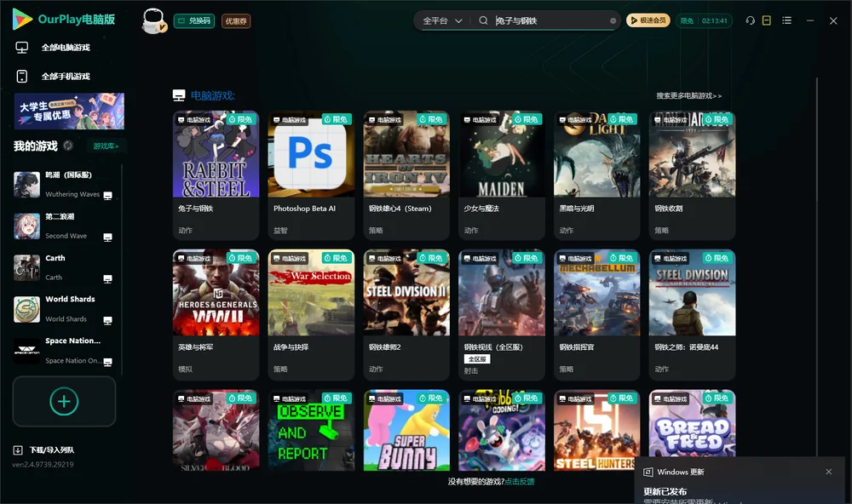The width and height of the screenshot is (852, 504).
Task: Click the 全区服 tag under 钢铁视线
Action: 477,359
